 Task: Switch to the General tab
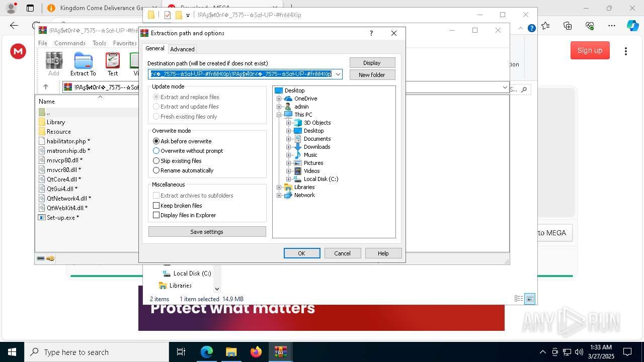[x=155, y=48]
